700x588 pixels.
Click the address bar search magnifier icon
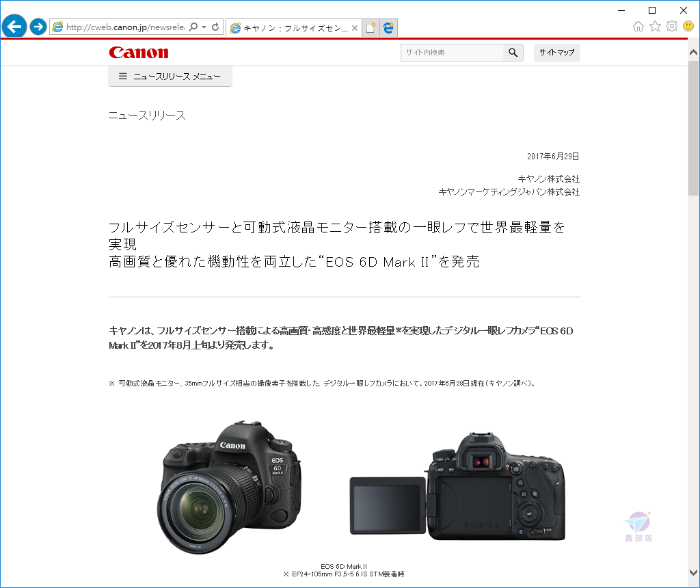point(193,27)
